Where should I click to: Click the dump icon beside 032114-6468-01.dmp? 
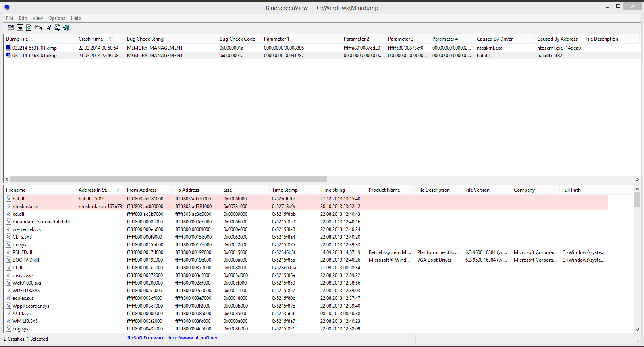(x=8, y=55)
